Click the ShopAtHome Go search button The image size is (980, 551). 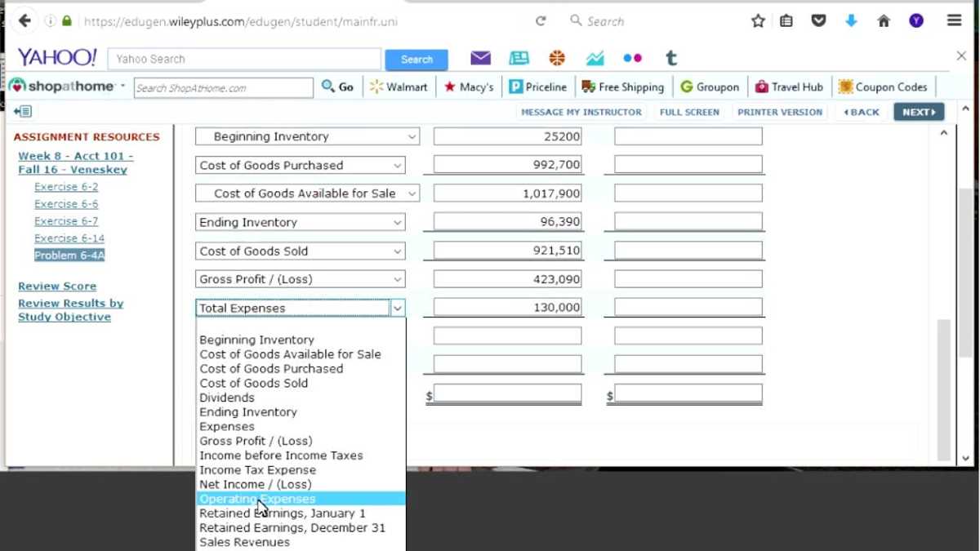tap(338, 87)
